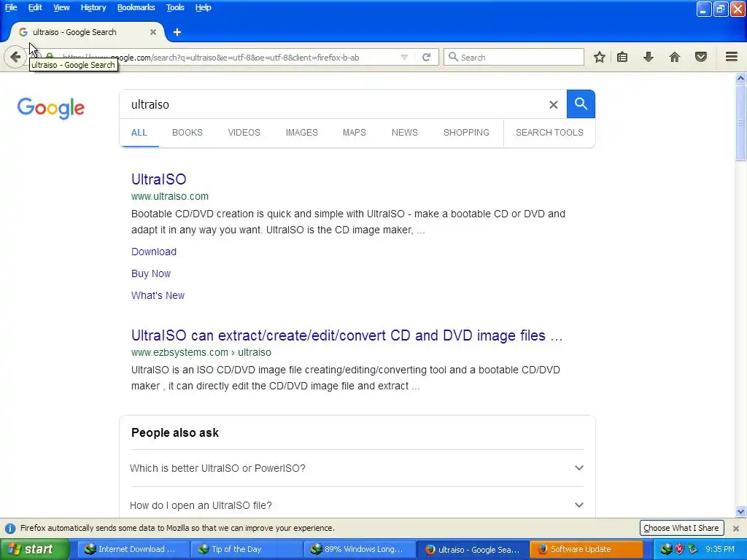The width and height of the screenshot is (747, 560).
Task: Clear the Google search box with X
Action: tap(553, 104)
